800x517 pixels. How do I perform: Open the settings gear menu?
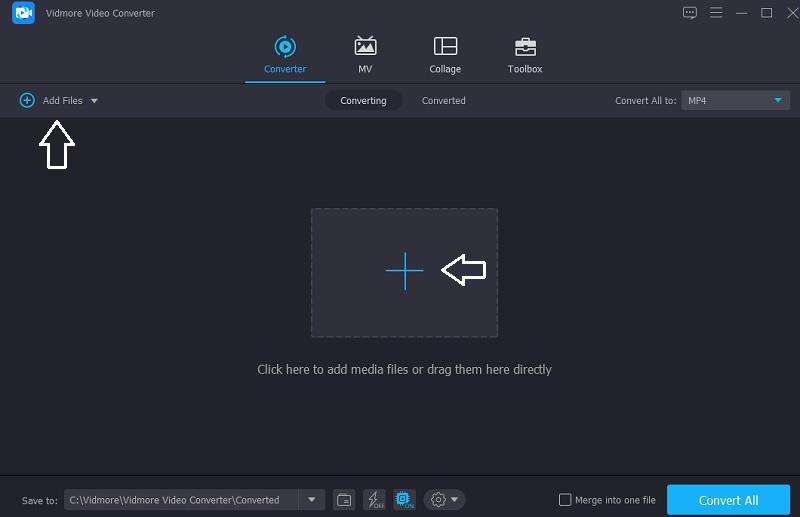(x=438, y=500)
